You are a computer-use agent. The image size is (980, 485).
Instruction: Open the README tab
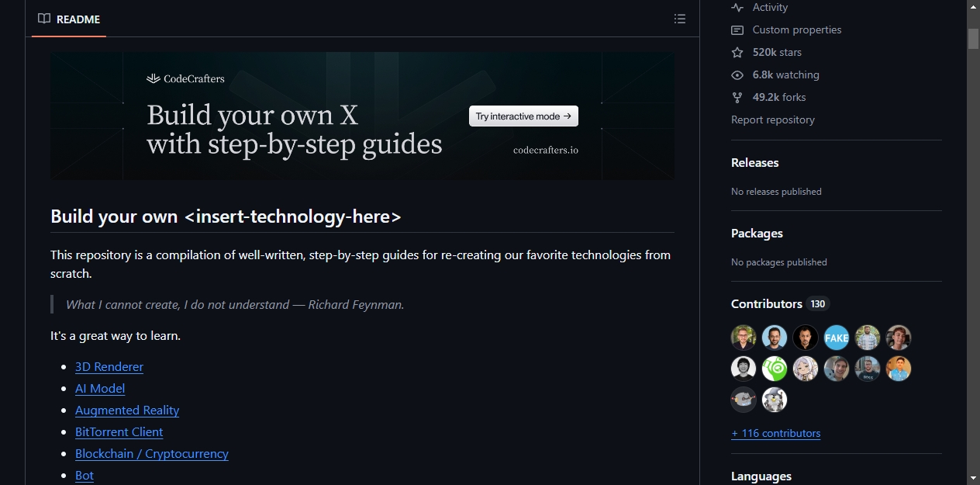coord(69,19)
